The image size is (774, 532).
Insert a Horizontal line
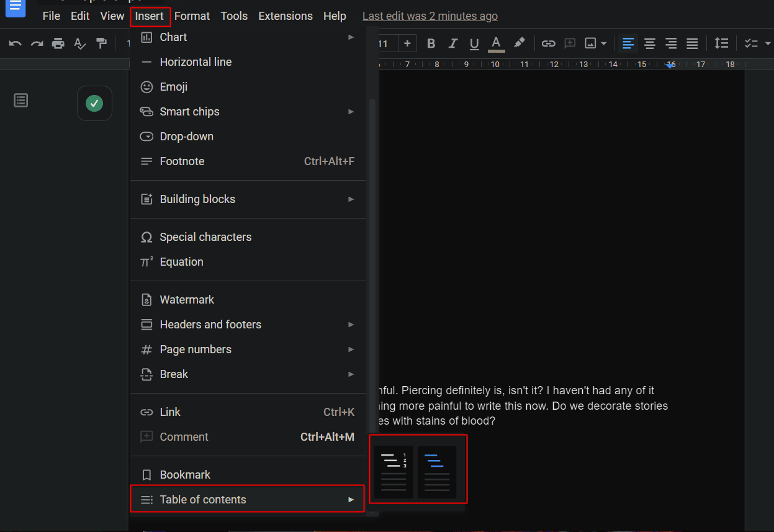248,62
